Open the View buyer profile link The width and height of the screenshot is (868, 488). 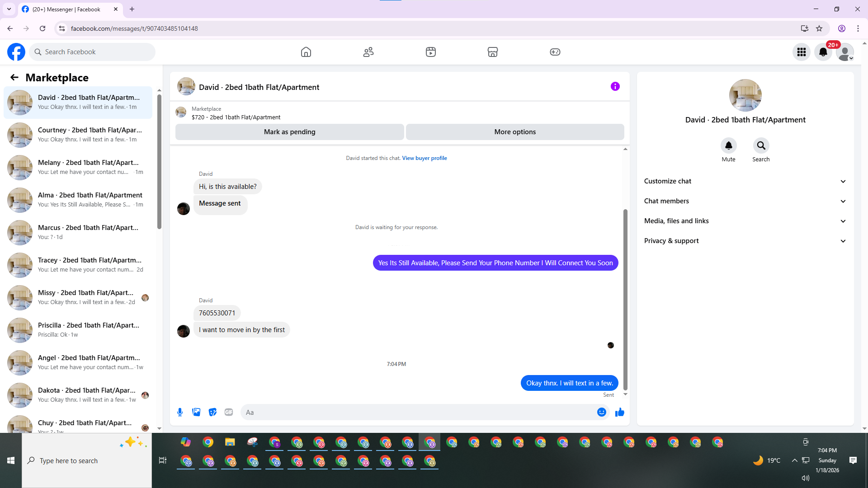[x=424, y=158]
